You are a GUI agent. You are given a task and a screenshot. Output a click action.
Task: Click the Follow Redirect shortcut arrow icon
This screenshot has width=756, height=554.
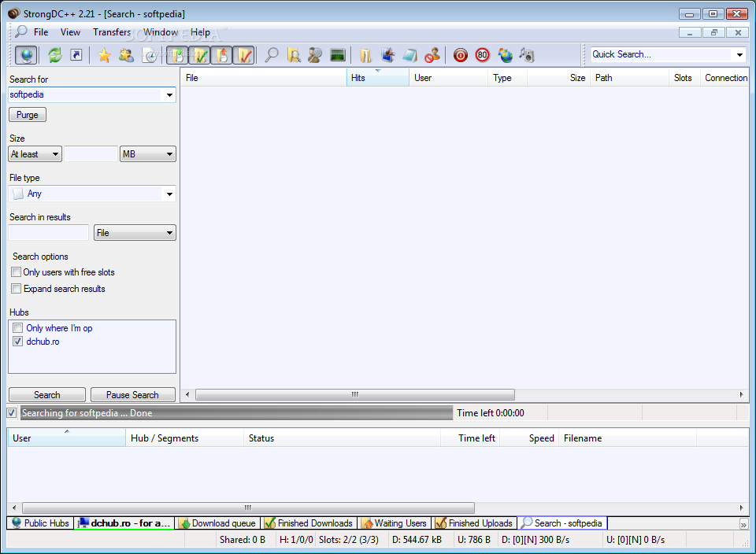[76, 55]
